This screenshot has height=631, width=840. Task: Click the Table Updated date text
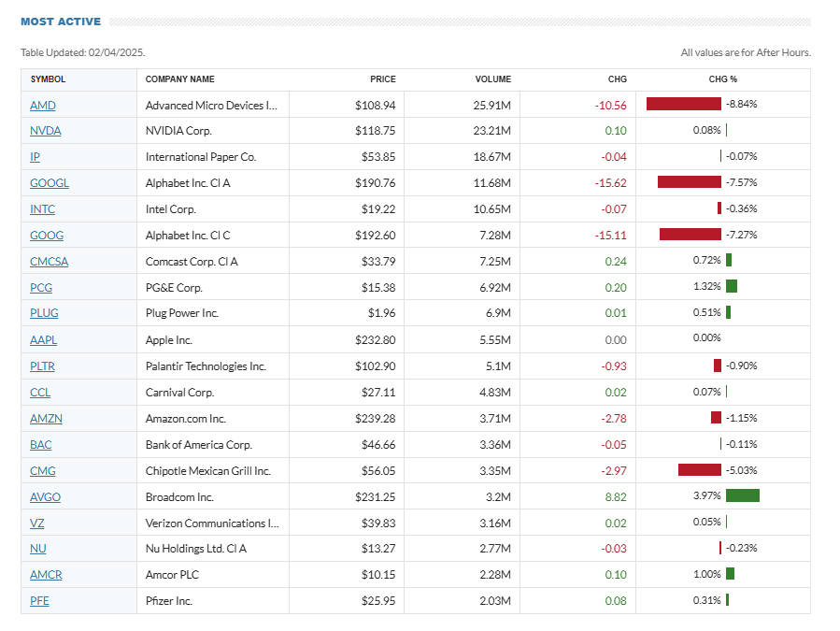tap(83, 52)
